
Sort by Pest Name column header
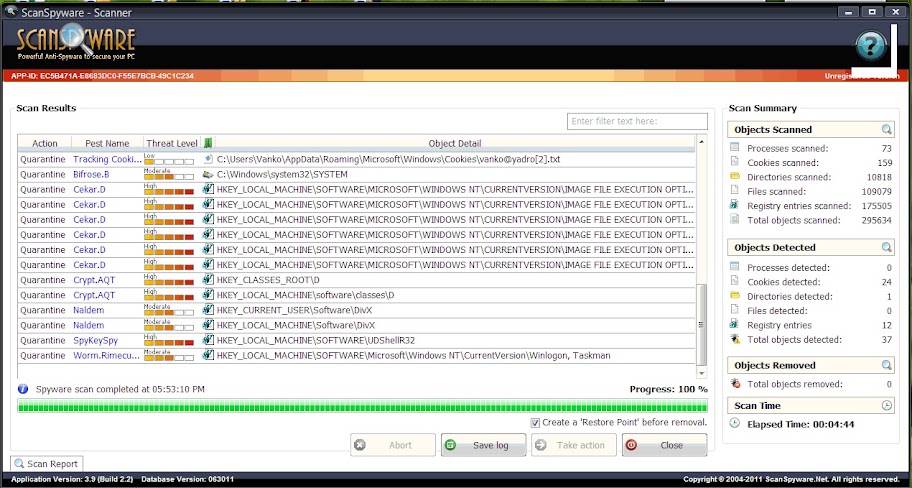click(107, 143)
